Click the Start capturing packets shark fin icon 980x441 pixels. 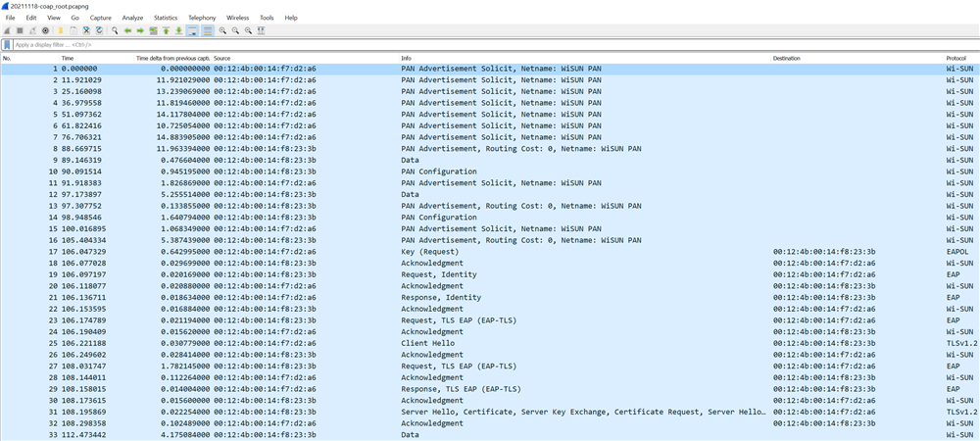click(7, 30)
